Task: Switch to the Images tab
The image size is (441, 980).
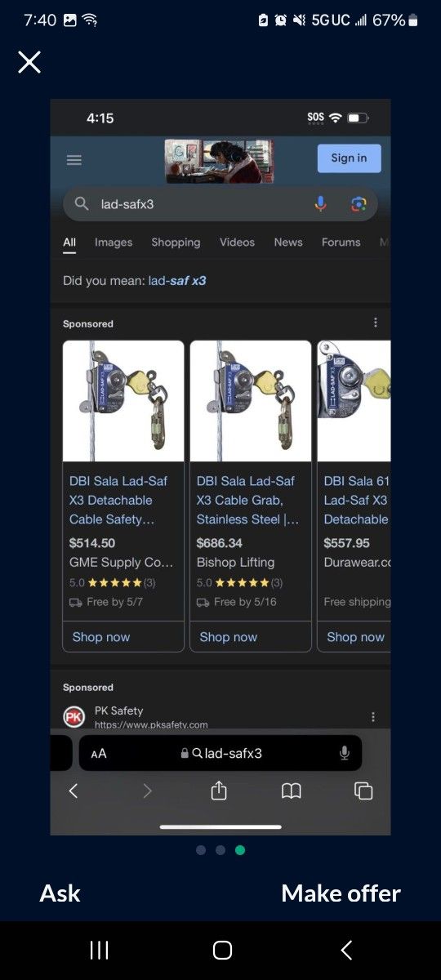Action: [114, 242]
